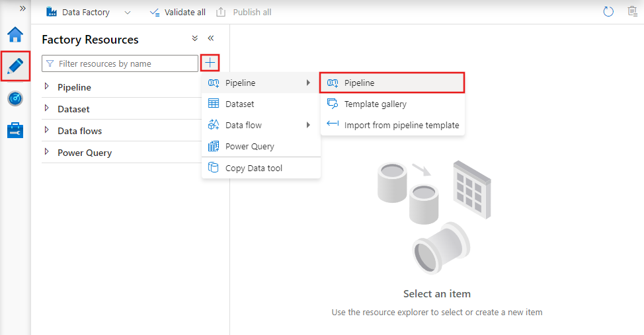Image resolution: width=644 pixels, height=335 pixels.
Task: Open the Pipeline submenu arrow
Action: [x=308, y=83]
